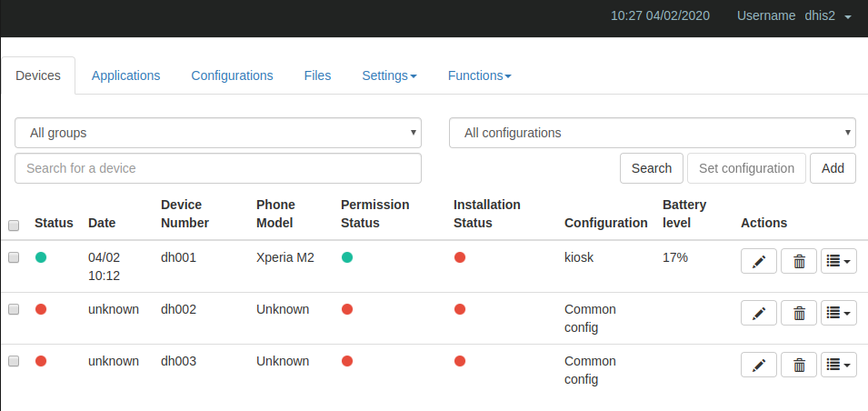Open list actions menu for dh003
Viewport: 868px width, 411px height.
pyautogui.click(x=839, y=365)
